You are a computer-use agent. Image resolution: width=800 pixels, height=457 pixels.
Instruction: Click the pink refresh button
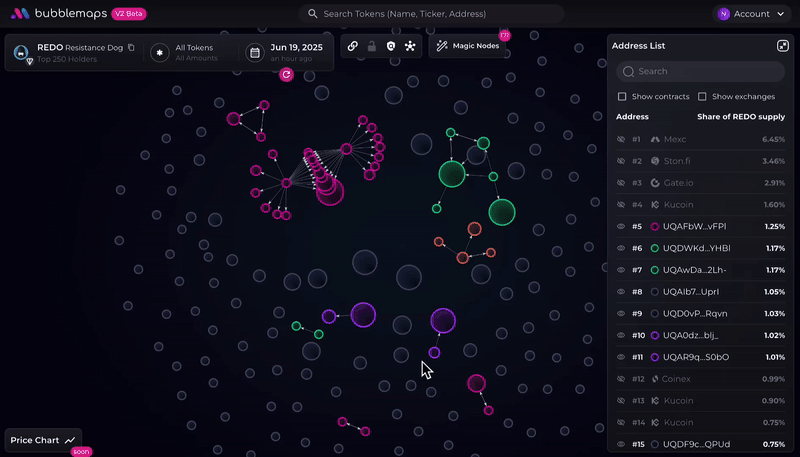286,74
